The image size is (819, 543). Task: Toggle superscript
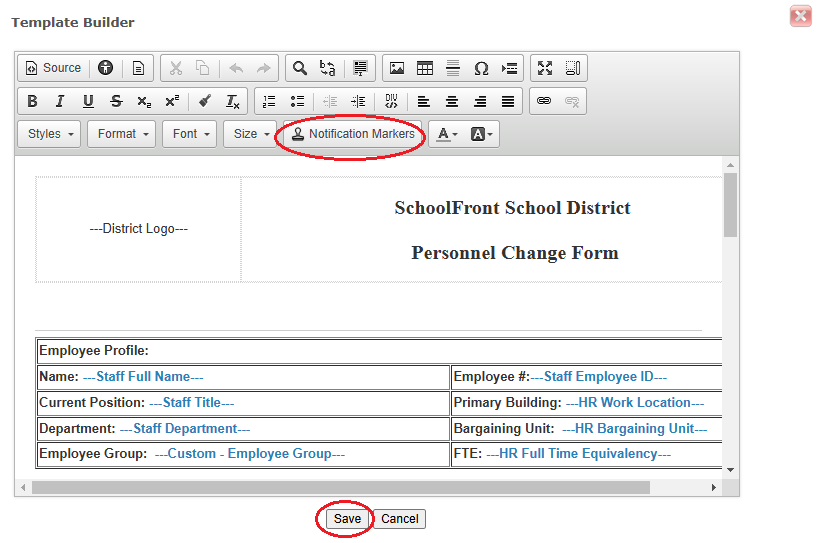(172, 101)
